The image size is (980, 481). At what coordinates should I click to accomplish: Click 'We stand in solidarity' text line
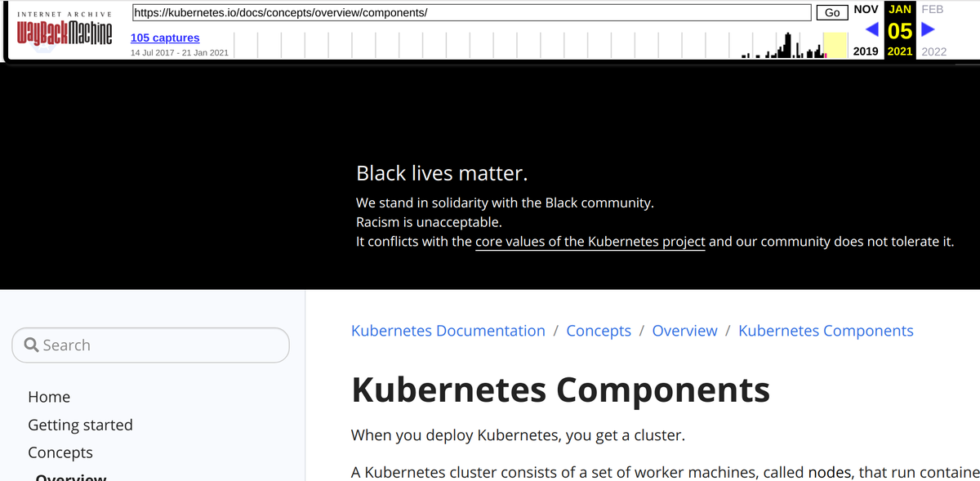click(x=506, y=203)
